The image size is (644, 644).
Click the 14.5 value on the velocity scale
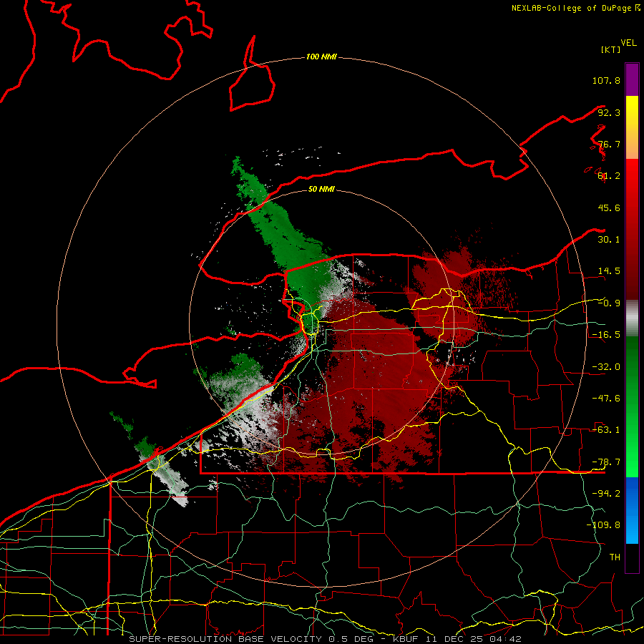click(x=609, y=271)
